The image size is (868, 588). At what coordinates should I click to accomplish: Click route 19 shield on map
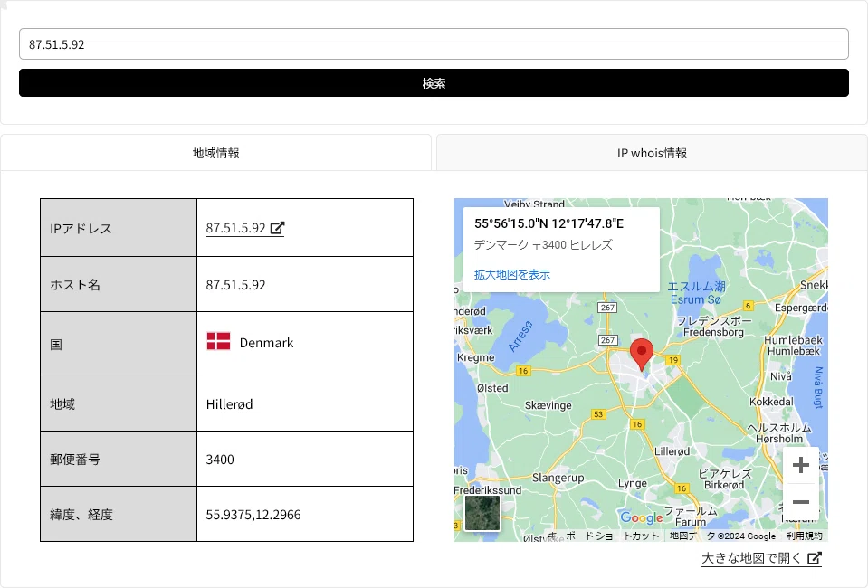pos(672,360)
